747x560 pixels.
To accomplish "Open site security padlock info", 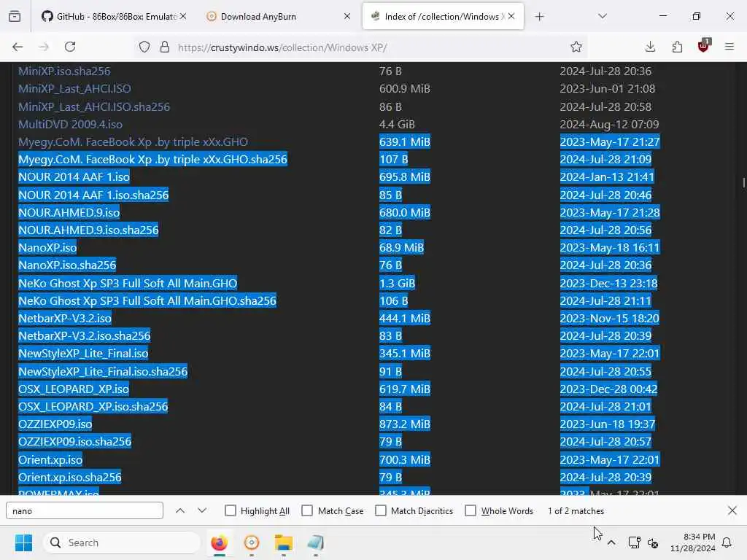I will tap(164, 47).
